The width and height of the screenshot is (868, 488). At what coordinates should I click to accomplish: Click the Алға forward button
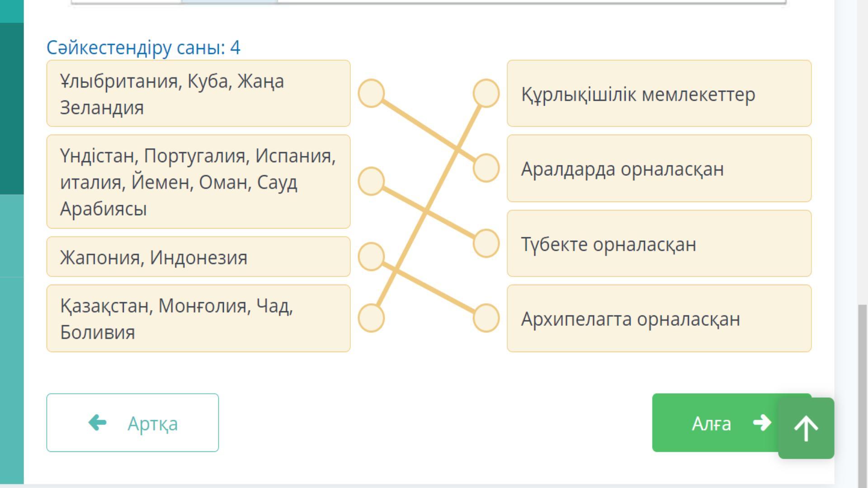click(714, 423)
